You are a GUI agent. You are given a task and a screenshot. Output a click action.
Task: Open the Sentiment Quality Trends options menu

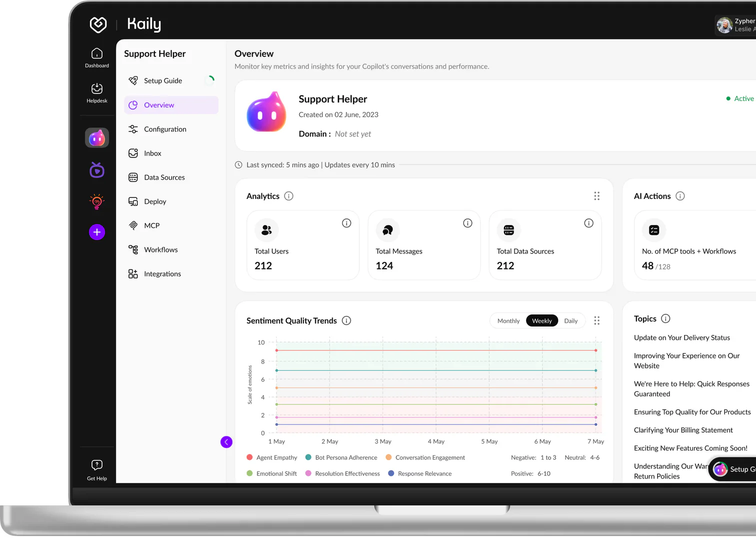click(x=597, y=320)
